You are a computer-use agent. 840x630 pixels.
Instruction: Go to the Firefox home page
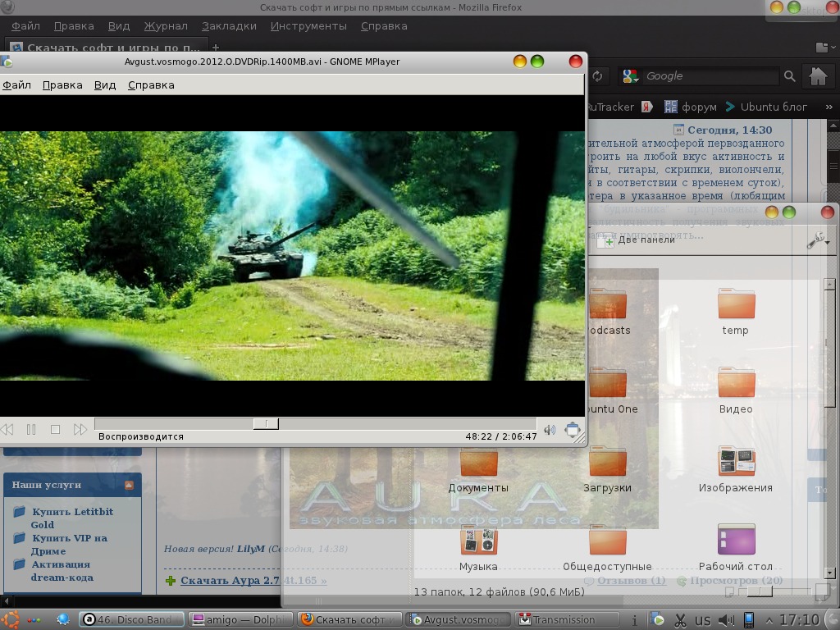point(818,75)
